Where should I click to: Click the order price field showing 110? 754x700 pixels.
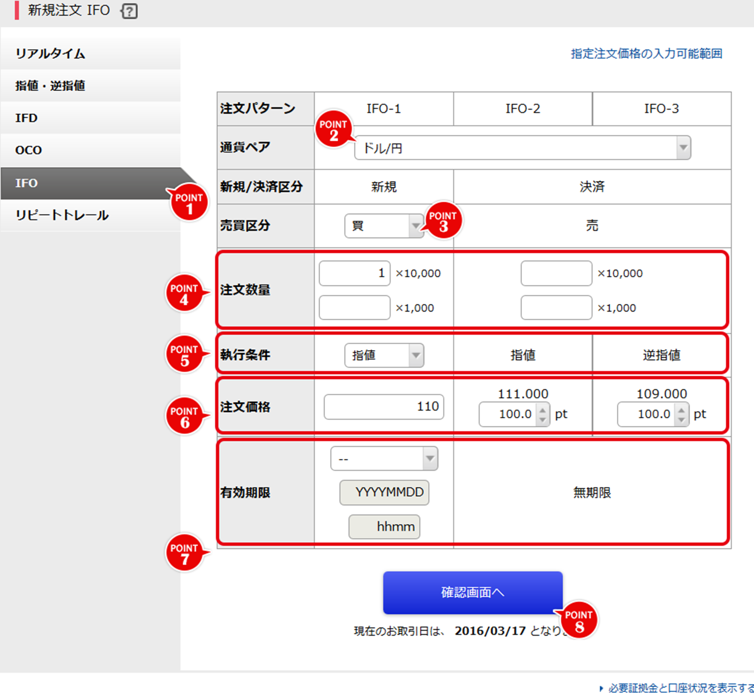coord(384,406)
